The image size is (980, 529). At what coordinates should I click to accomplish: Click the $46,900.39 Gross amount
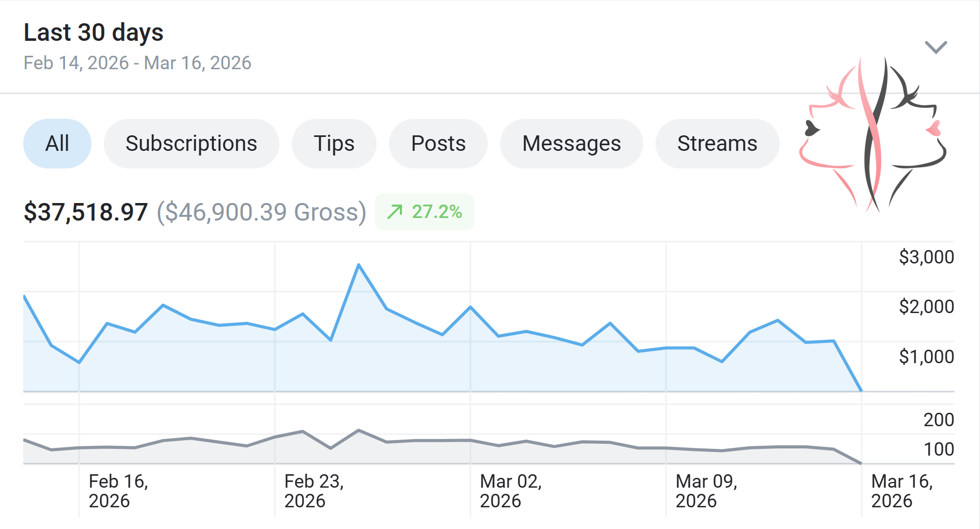(x=261, y=212)
